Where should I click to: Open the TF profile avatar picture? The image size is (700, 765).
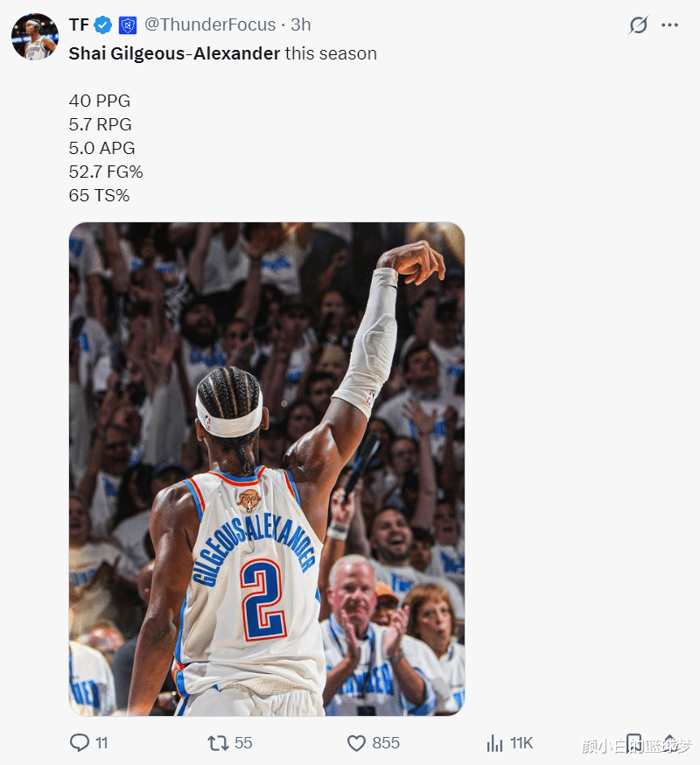point(35,37)
